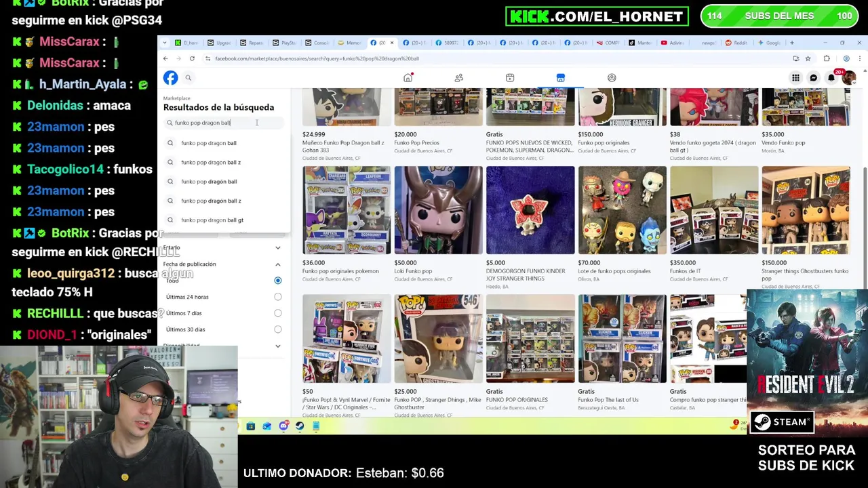Select the Marketplace storefront icon
Image resolution: width=868 pixels, height=488 pixels.
tap(561, 78)
